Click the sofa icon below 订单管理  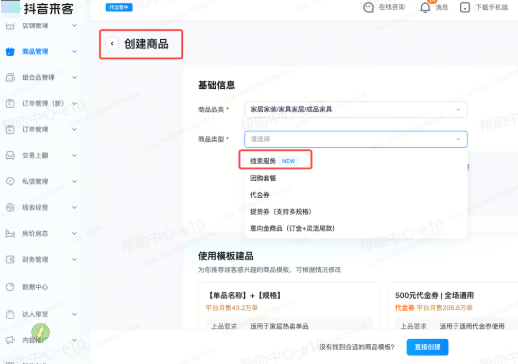tap(10, 155)
